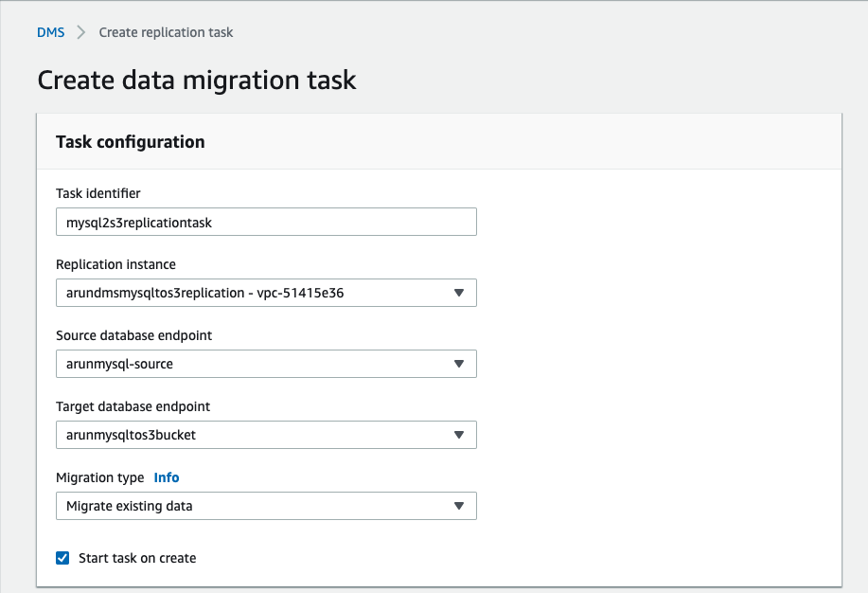Click the Task identifier field label
Screen dimensions: 868x593
pyautogui.click(x=98, y=193)
